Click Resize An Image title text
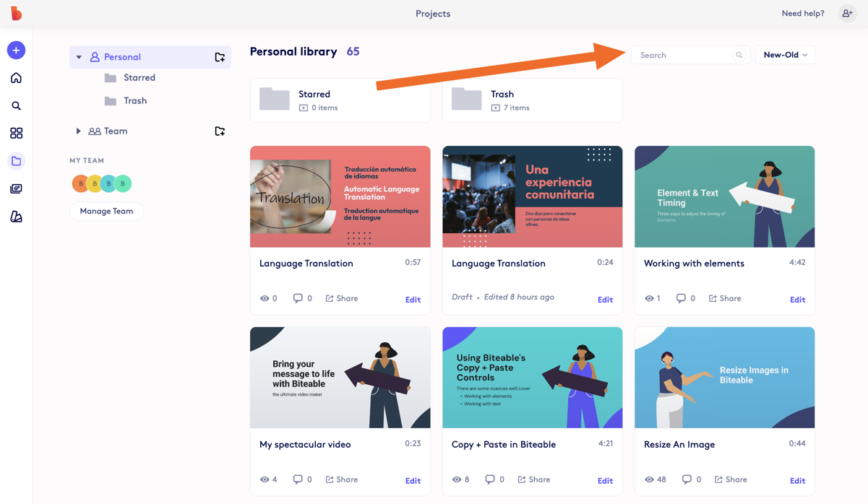Viewport: 868px width, 504px height. coord(679,445)
